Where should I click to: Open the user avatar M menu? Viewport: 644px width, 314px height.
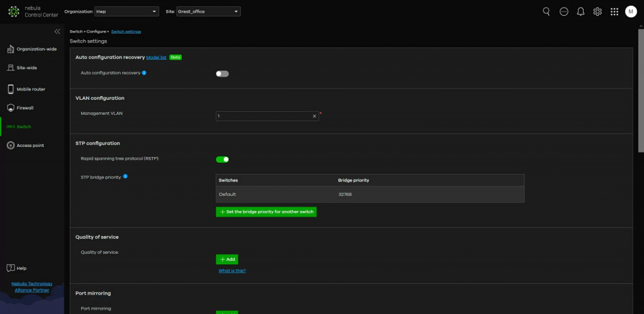pyautogui.click(x=631, y=11)
